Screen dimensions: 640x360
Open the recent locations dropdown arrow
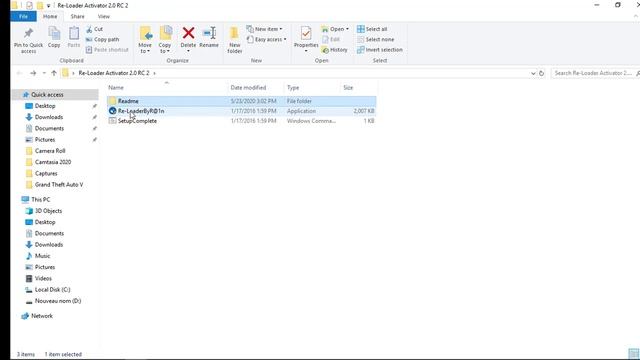point(44,73)
